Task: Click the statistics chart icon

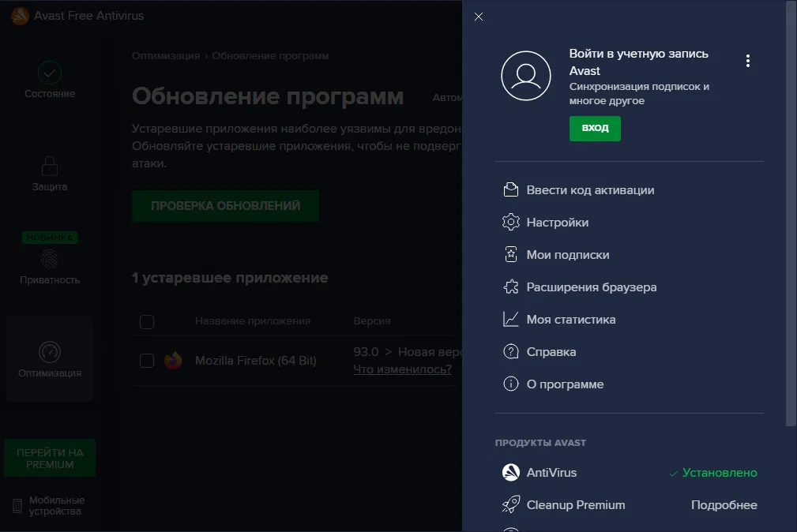Action: (x=510, y=319)
